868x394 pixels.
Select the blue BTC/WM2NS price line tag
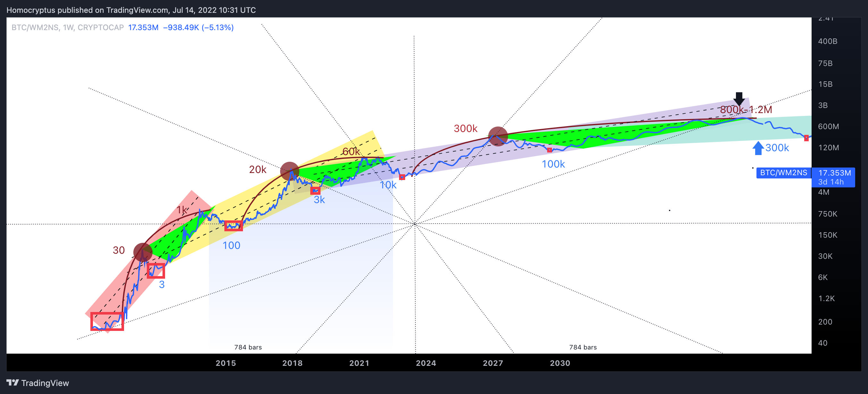point(783,173)
